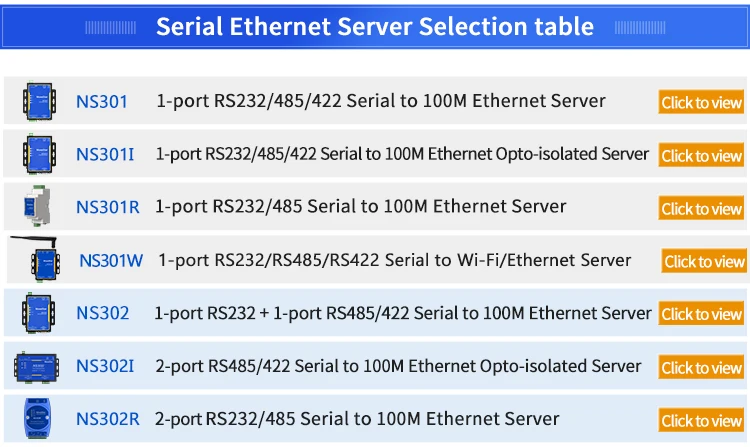This screenshot has width=750, height=447.
Task: Click the NS301 device product image
Action: click(x=39, y=101)
